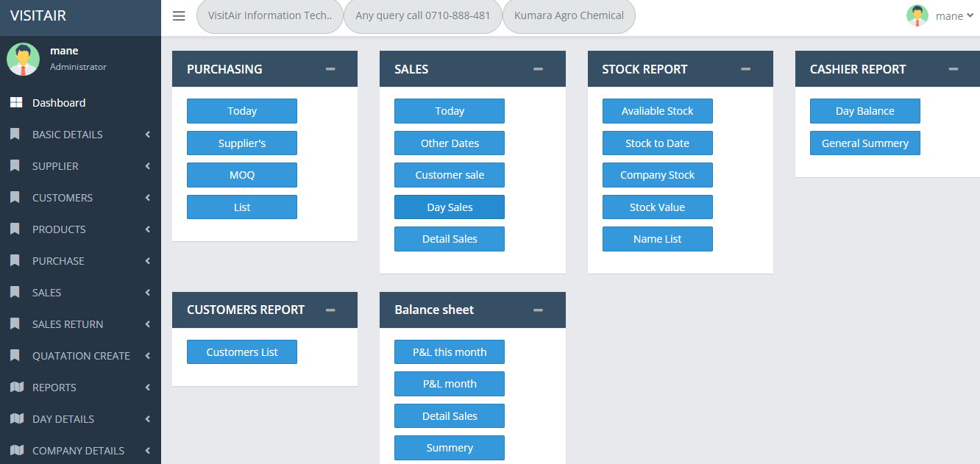Open the Stock Value report button
The width and height of the screenshot is (980, 464).
657,207
